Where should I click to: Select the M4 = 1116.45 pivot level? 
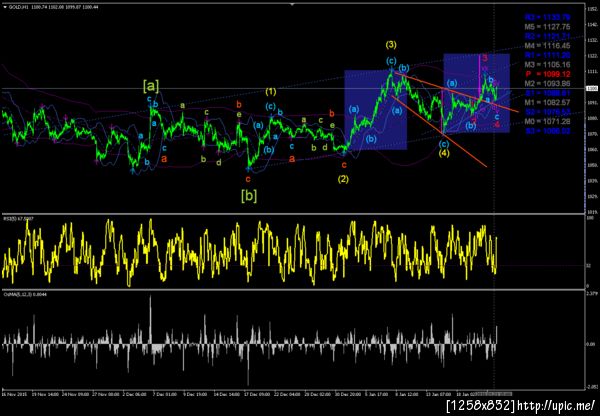point(548,46)
